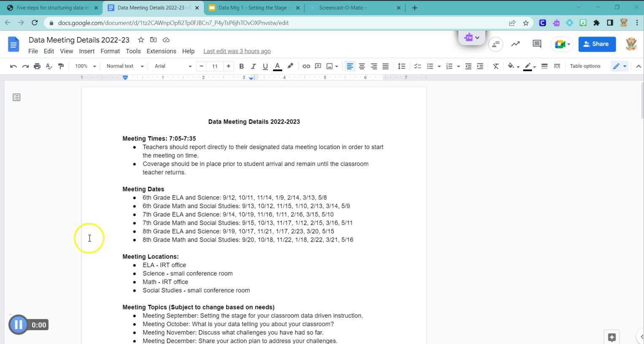
Task: Toggle underline formatting
Action: [265, 66]
